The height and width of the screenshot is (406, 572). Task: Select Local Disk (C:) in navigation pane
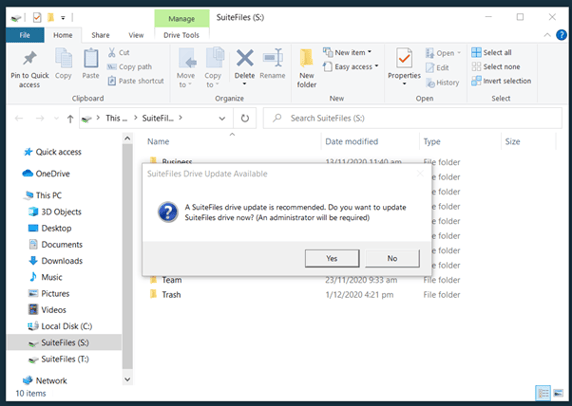pyautogui.click(x=60, y=326)
